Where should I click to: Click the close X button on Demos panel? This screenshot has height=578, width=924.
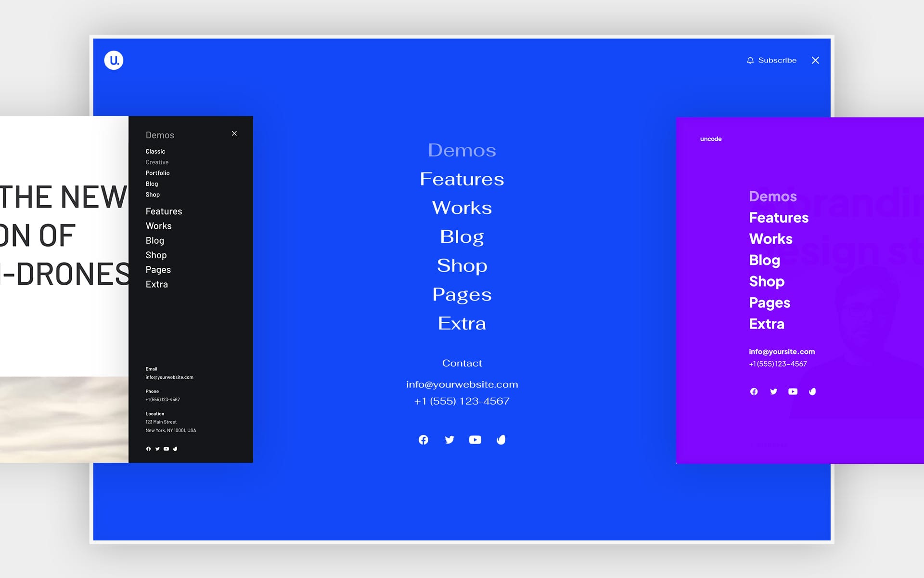click(x=234, y=133)
